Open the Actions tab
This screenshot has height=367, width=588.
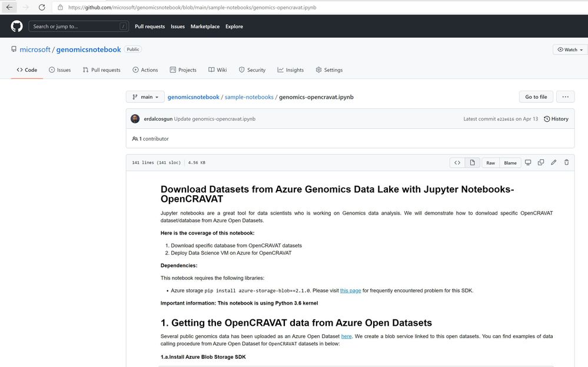point(145,70)
